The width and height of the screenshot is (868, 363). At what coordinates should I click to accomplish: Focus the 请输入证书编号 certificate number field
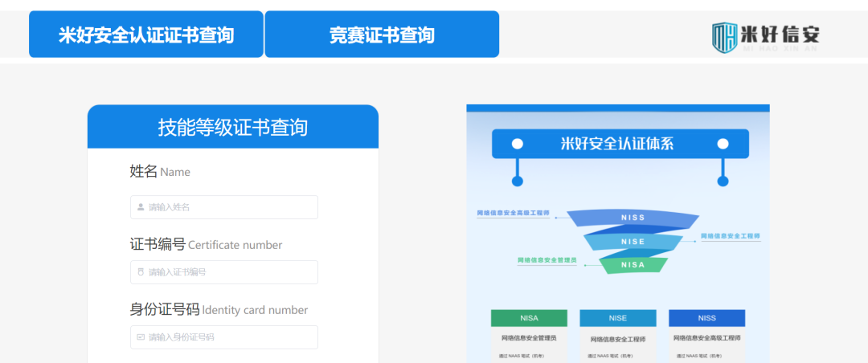pos(224,272)
